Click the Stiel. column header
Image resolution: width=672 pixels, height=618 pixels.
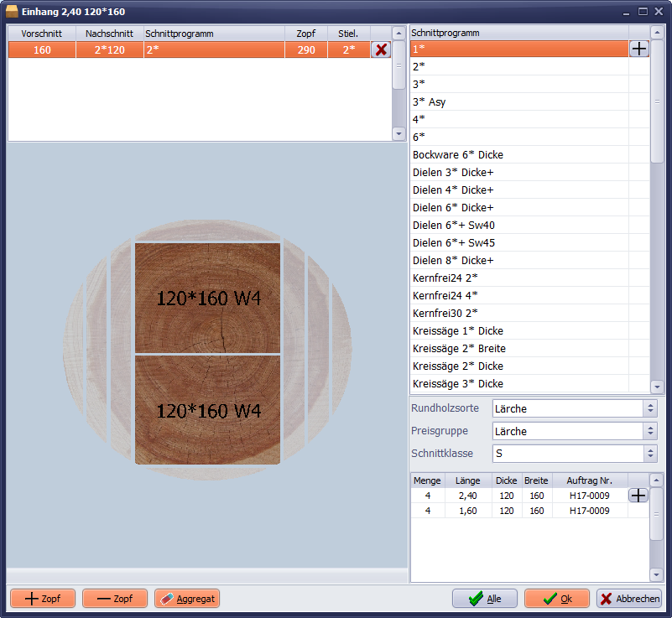(x=348, y=34)
